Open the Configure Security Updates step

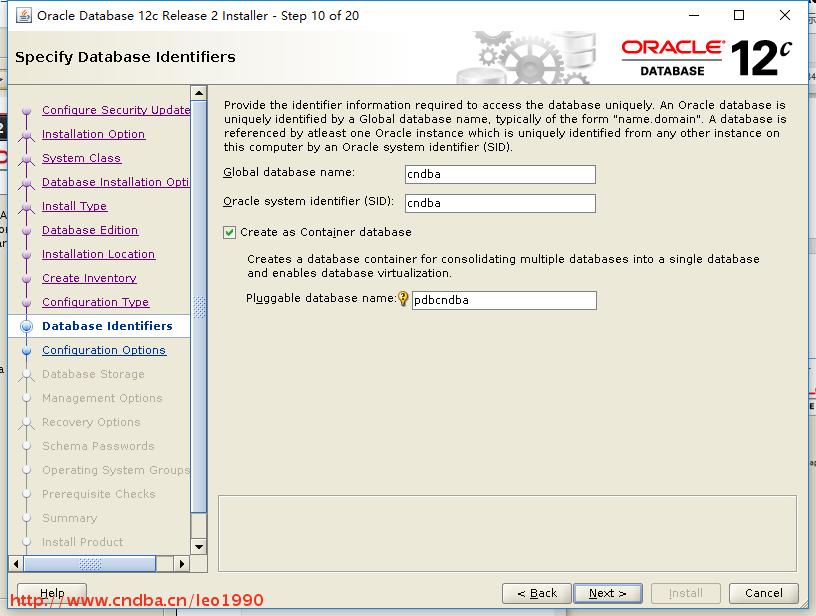pos(116,110)
